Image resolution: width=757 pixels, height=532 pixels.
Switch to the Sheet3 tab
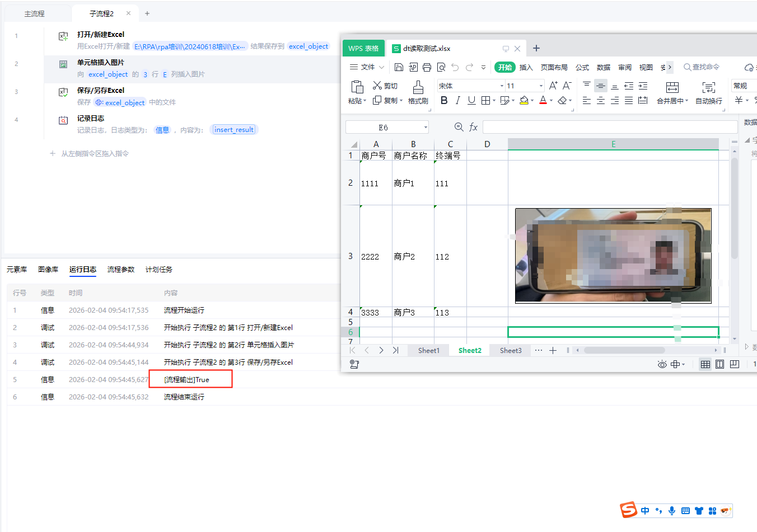pyautogui.click(x=510, y=350)
